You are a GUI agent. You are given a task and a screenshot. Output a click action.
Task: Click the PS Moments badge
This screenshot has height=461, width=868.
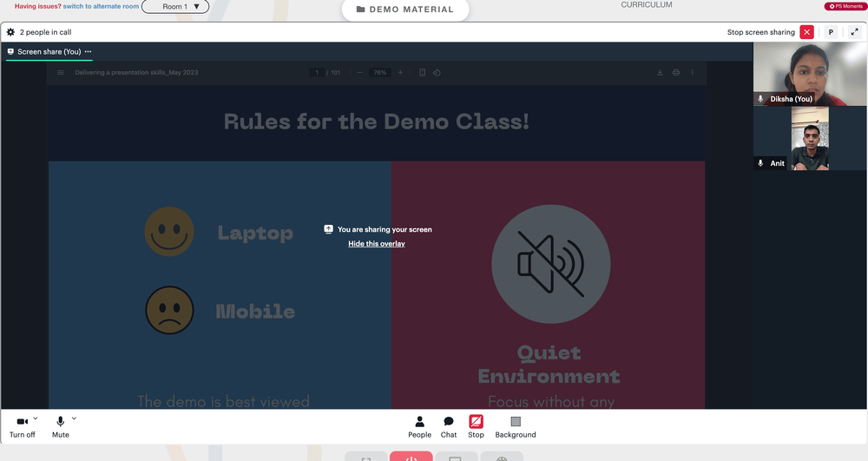point(845,6)
